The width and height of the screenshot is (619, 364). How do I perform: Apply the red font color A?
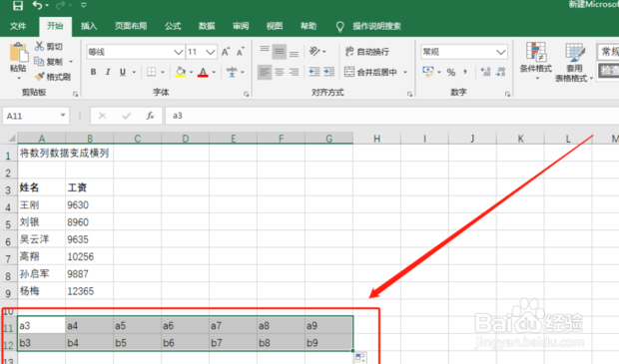tap(203, 72)
